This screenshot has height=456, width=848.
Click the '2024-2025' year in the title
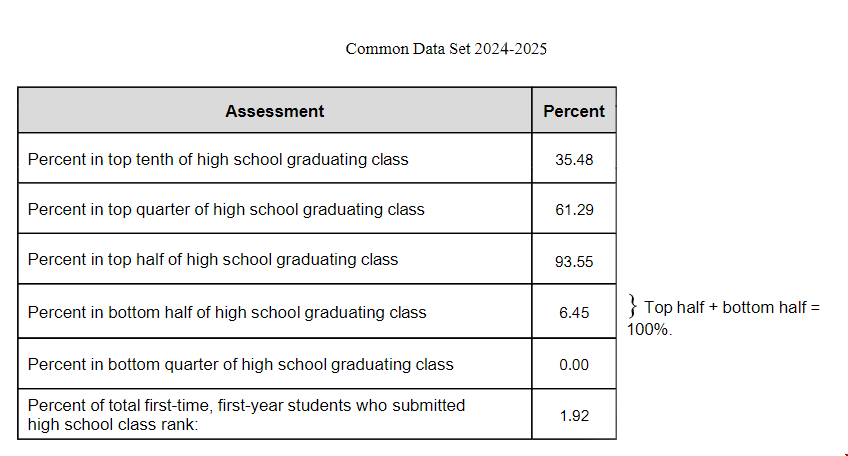coord(510,49)
